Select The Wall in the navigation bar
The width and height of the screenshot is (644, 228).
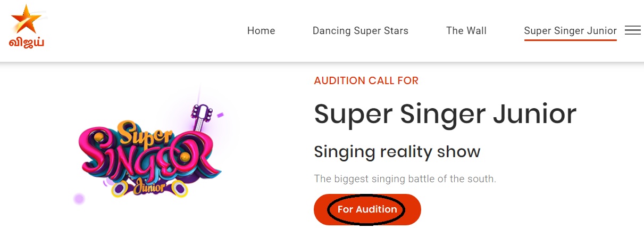pyautogui.click(x=466, y=31)
